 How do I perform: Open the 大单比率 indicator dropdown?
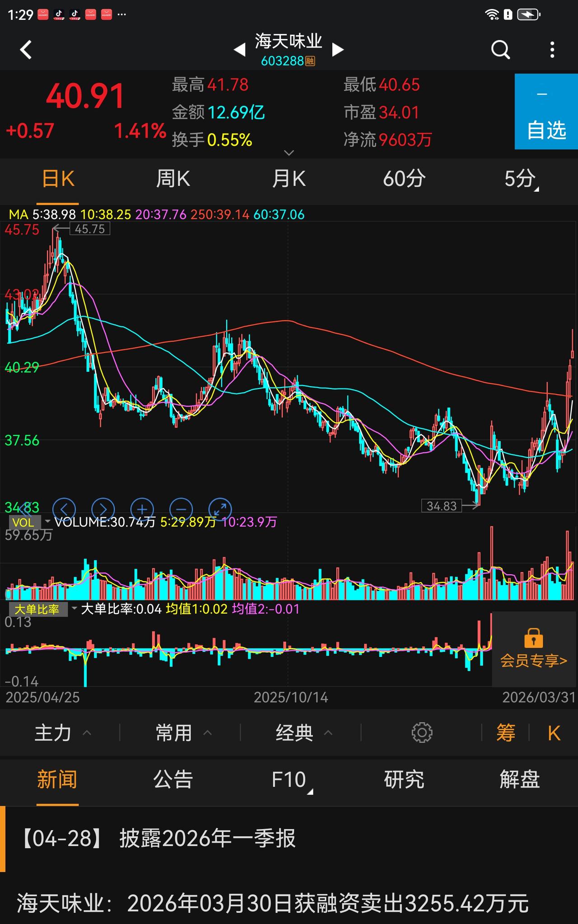tap(43, 610)
